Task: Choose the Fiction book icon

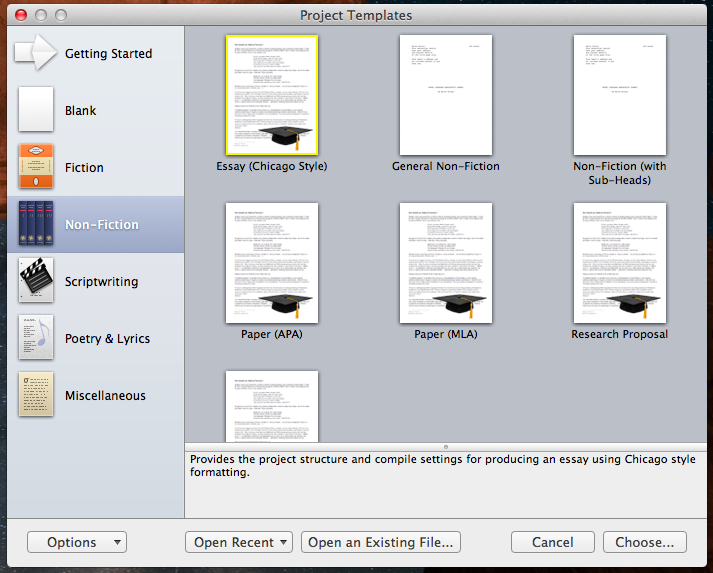Action: [x=36, y=167]
